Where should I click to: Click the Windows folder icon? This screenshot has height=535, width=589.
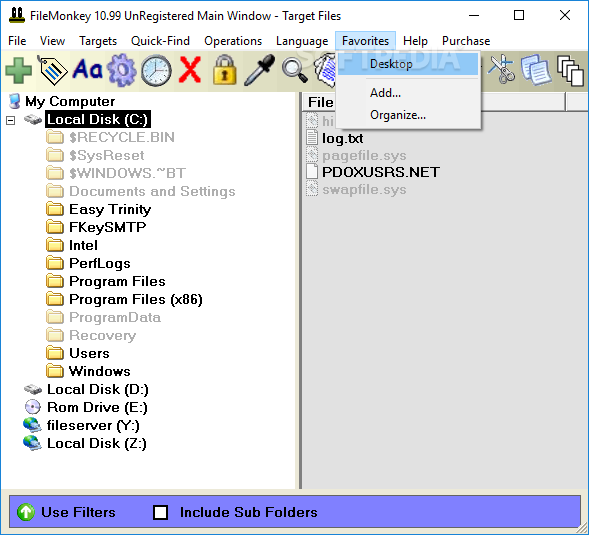(55, 371)
